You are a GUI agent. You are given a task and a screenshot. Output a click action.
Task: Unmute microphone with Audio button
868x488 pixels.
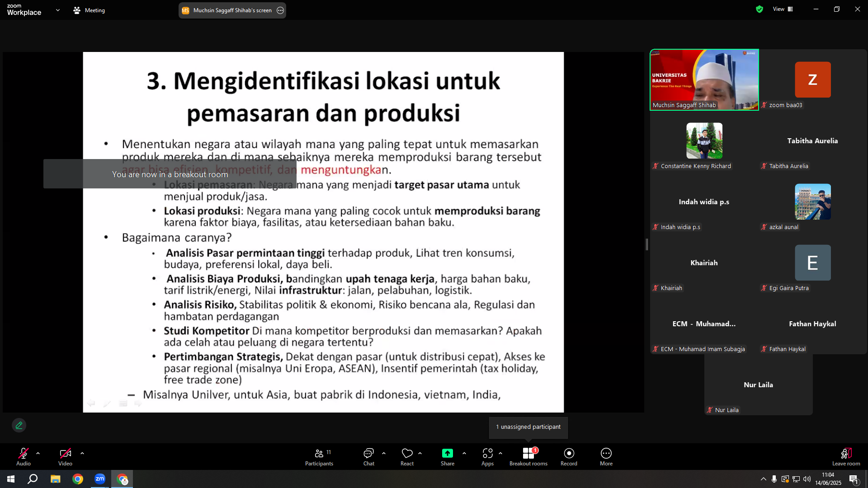pyautogui.click(x=24, y=456)
